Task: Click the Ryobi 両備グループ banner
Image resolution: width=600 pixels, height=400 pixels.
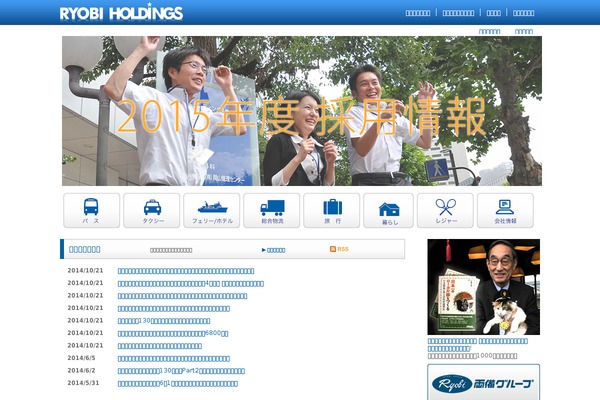Action: 484,382
